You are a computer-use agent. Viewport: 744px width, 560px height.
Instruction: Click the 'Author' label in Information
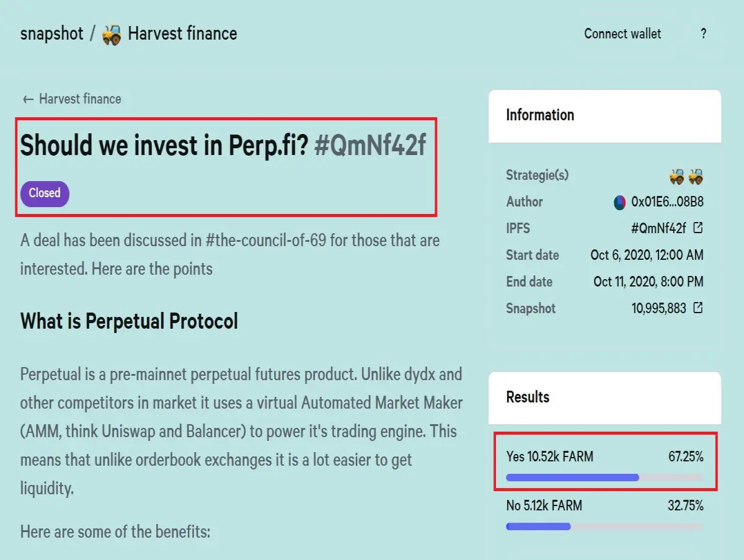[x=525, y=202]
